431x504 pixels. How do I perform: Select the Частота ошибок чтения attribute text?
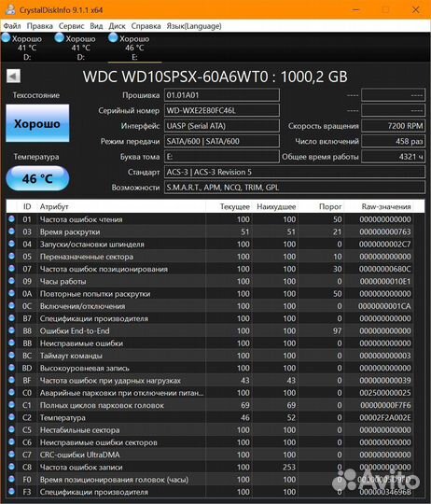tap(81, 219)
